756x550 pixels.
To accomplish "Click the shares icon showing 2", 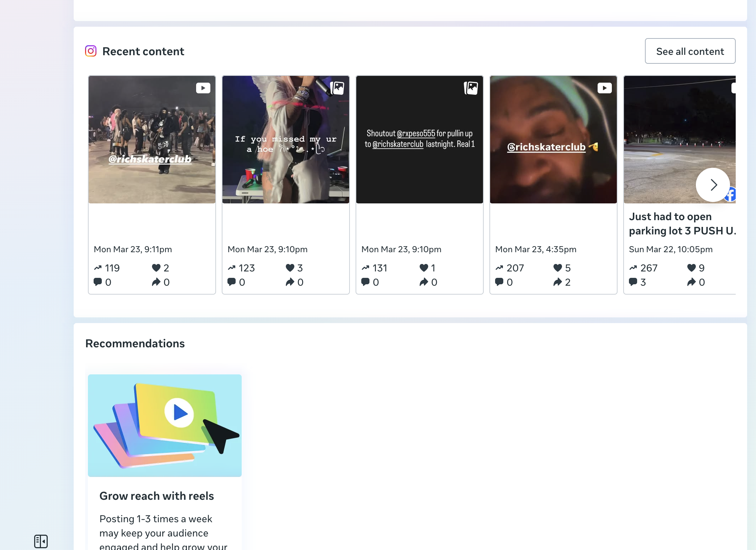I will pyautogui.click(x=557, y=282).
